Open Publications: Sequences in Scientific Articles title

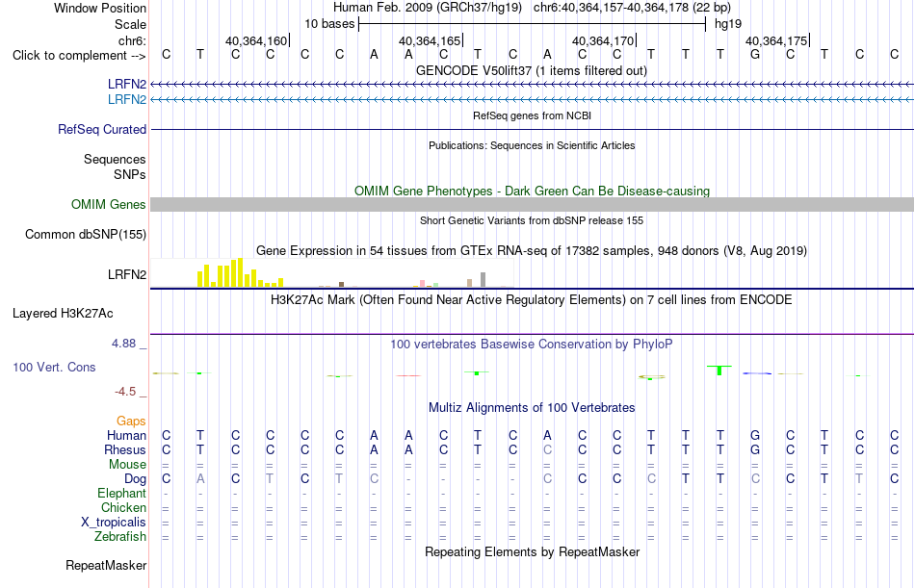pyautogui.click(x=532, y=145)
